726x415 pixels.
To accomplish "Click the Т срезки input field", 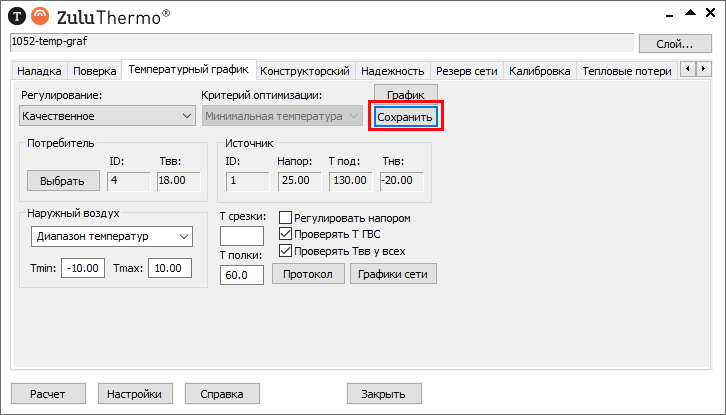I will [x=241, y=236].
